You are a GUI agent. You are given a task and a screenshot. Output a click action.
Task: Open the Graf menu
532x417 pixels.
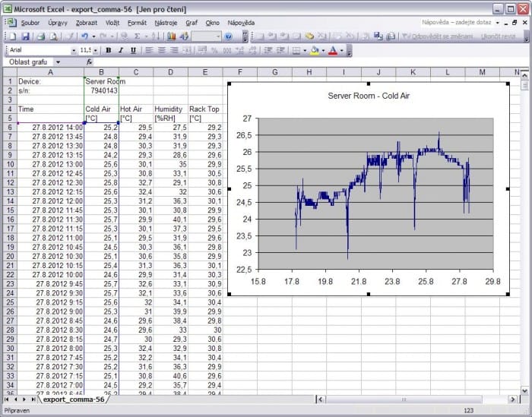[192, 23]
